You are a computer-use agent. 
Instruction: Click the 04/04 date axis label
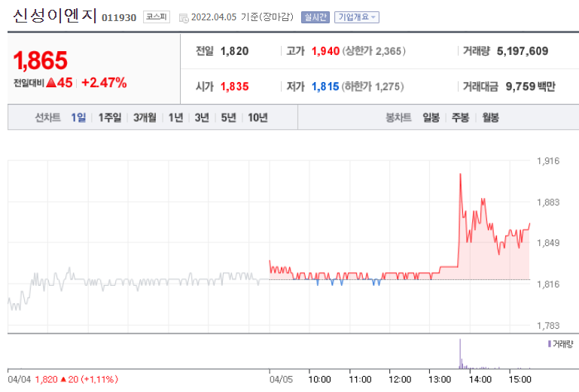pyautogui.click(x=20, y=379)
